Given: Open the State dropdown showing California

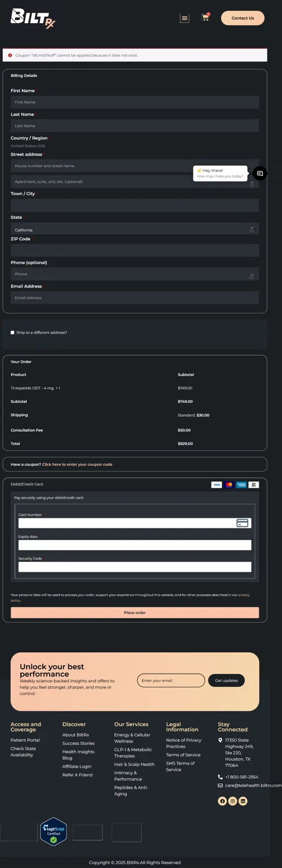Looking at the screenshot, I should (135, 230).
